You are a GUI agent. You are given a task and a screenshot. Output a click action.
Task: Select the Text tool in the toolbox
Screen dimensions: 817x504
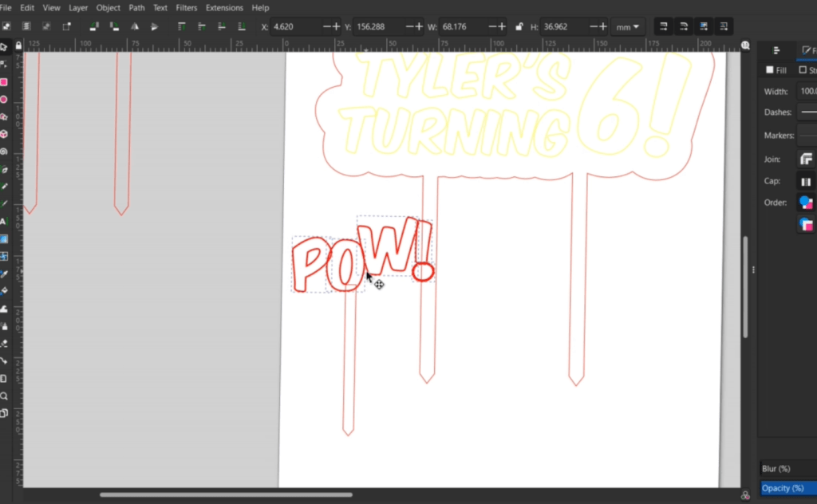(x=4, y=222)
